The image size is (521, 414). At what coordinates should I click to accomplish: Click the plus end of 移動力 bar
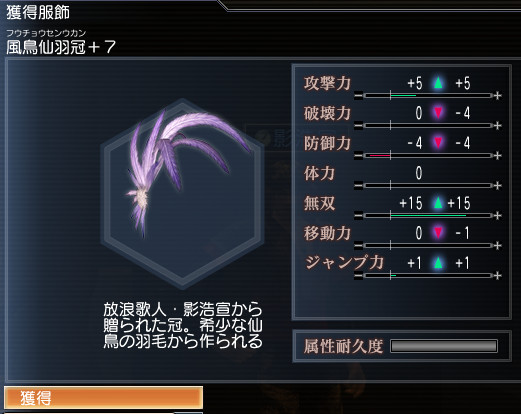click(x=498, y=246)
